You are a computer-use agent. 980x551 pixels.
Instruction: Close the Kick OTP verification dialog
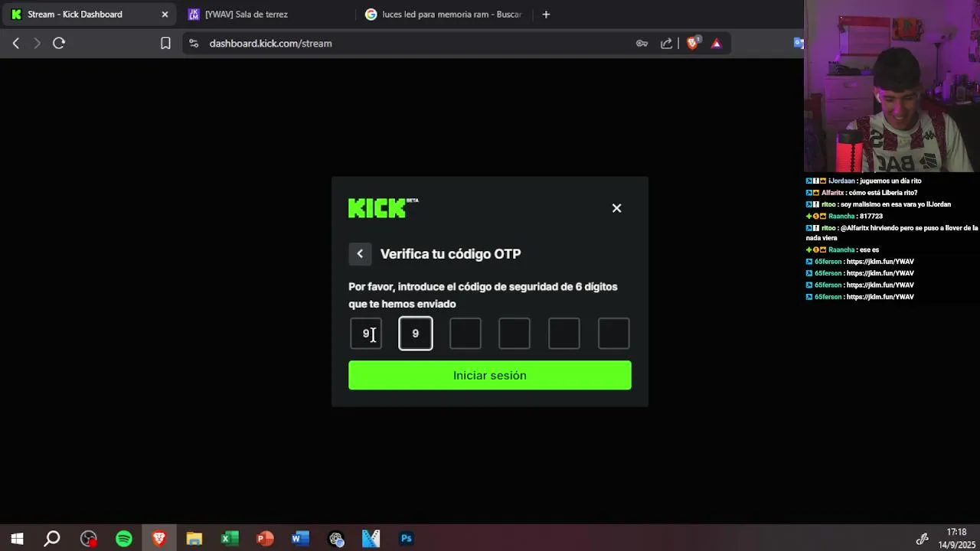coord(616,208)
